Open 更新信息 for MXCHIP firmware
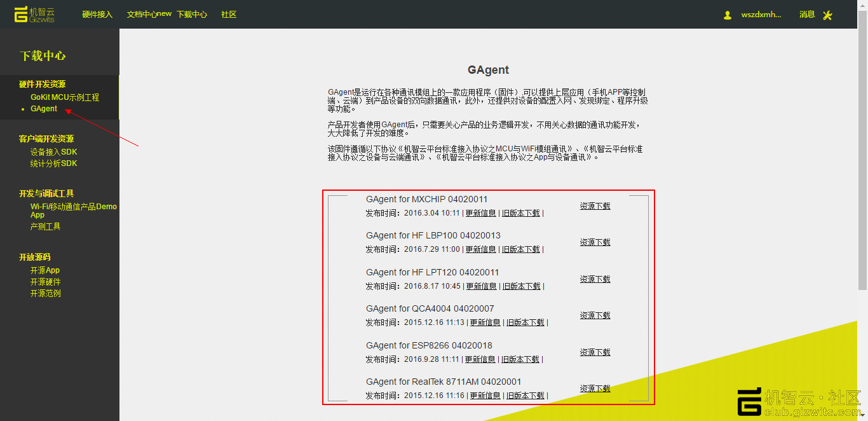868x421 pixels. pos(481,213)
